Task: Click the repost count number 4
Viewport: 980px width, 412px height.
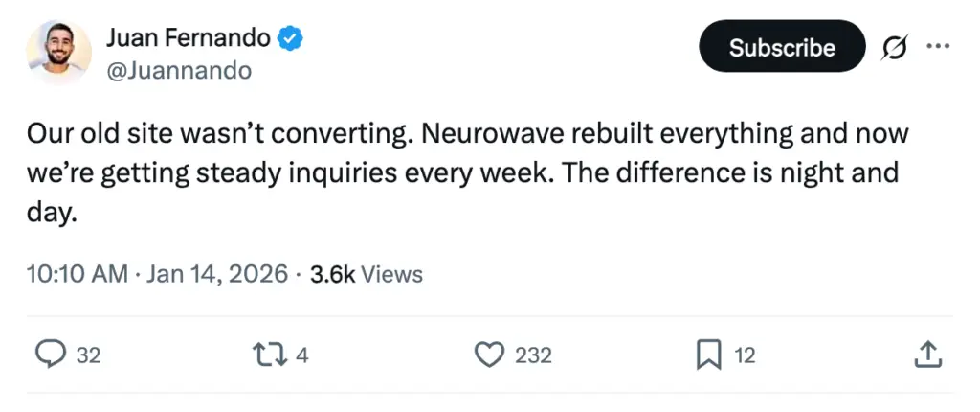Action: coord(302,355)
